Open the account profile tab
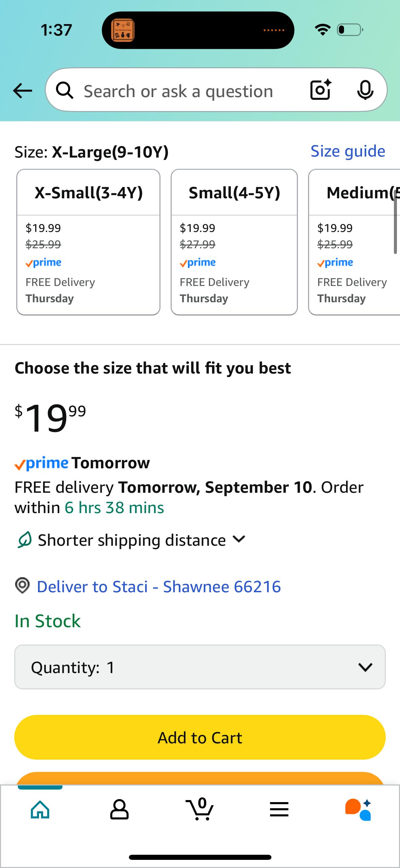 click(x=119, y=810)
